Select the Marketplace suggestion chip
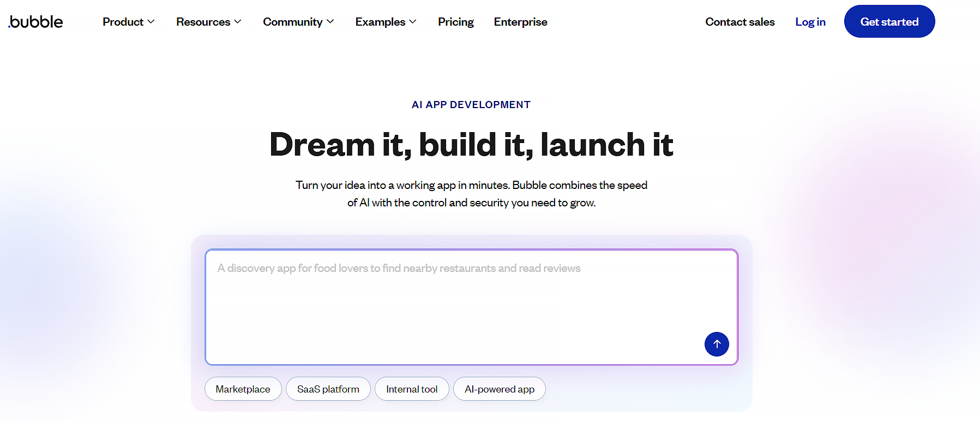This screenshot has height=422, width=980. [x=243, y=389]
